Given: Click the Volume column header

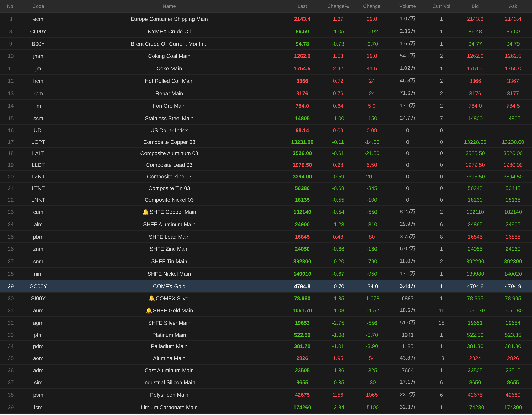Looking at the screenshot, I should pos(408,6).
